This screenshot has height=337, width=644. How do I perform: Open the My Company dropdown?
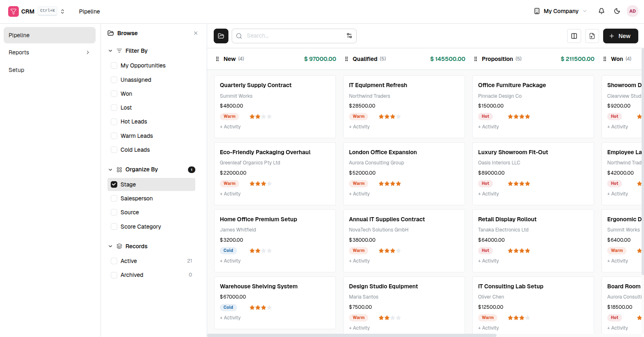[x=560, y=11]
